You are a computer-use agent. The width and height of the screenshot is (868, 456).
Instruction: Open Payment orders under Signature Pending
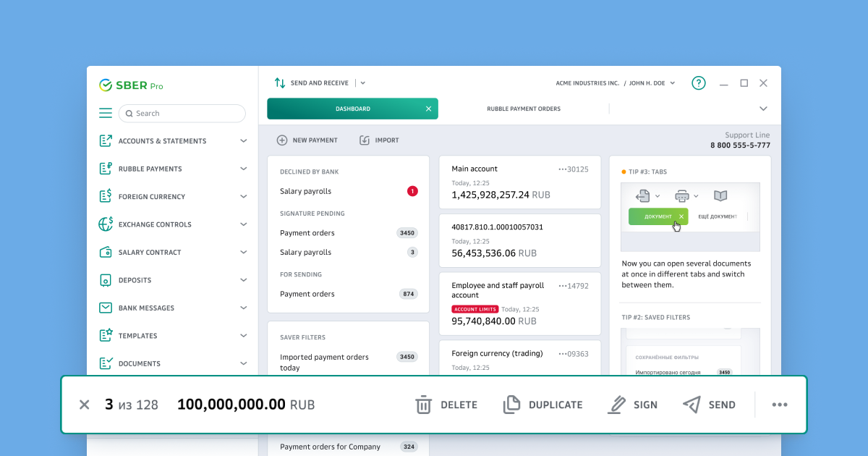point(307,233)
